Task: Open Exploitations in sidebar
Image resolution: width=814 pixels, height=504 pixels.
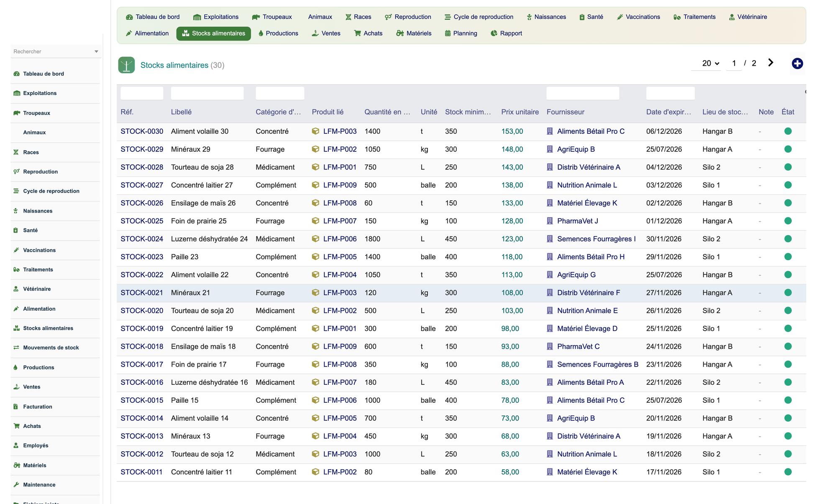Action: 40,93
